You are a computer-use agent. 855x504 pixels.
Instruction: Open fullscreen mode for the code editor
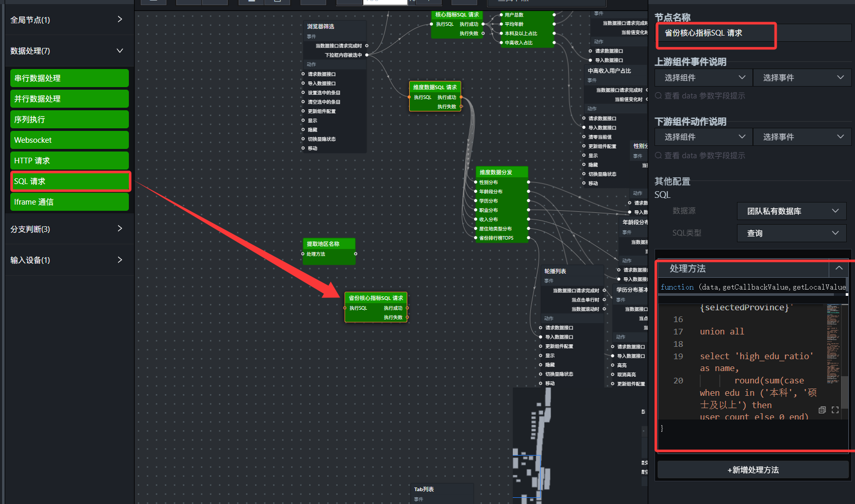tap(835, 410)
